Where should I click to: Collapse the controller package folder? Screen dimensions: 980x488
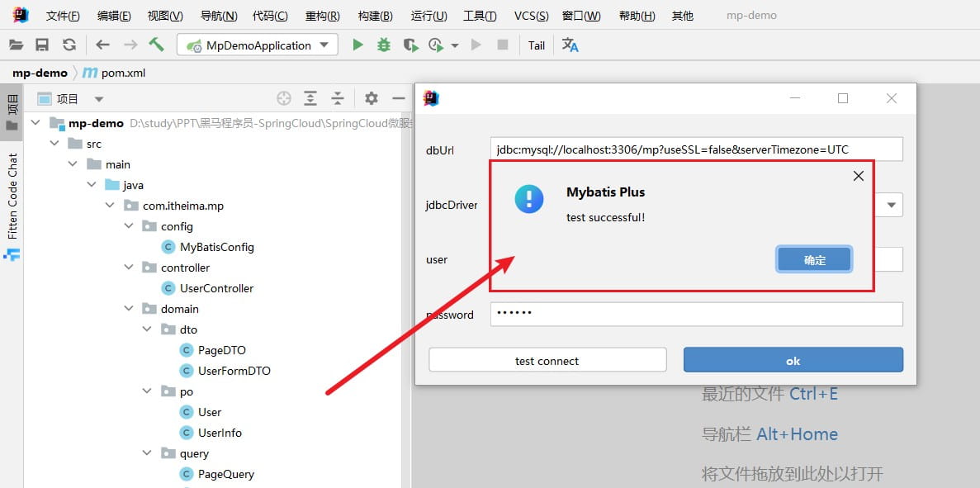129,268
